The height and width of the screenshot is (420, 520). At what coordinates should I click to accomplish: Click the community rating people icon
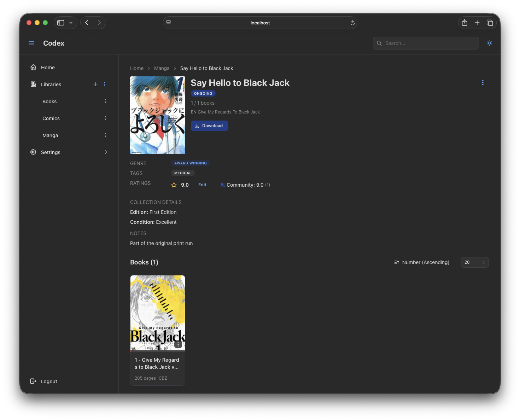tap(222, 185)
